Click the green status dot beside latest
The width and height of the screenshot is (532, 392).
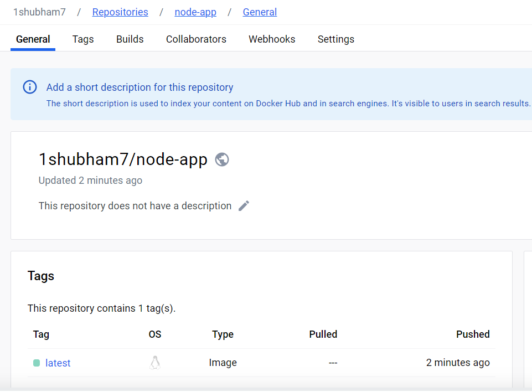click(37, 363)
